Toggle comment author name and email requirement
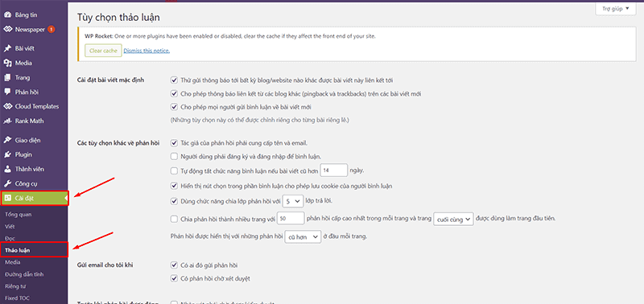Viewport: 644px width, 304px height. (174, 143)
